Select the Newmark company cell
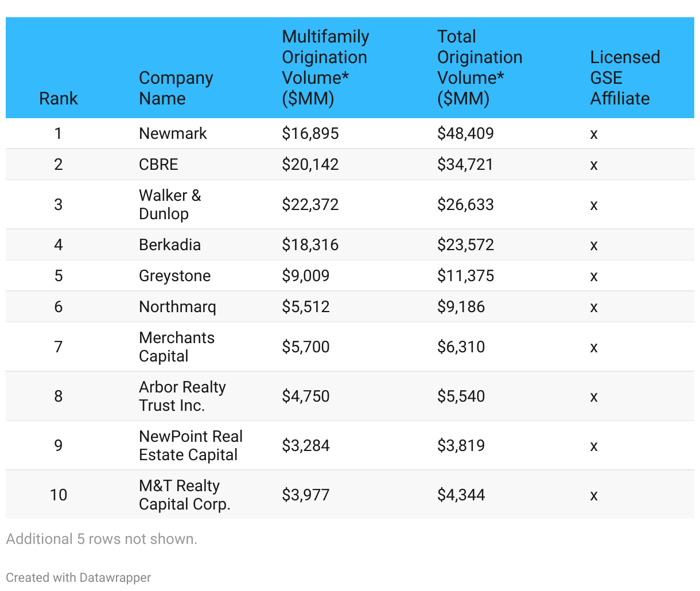The image size is (700, 591). (x=173, y=134)
